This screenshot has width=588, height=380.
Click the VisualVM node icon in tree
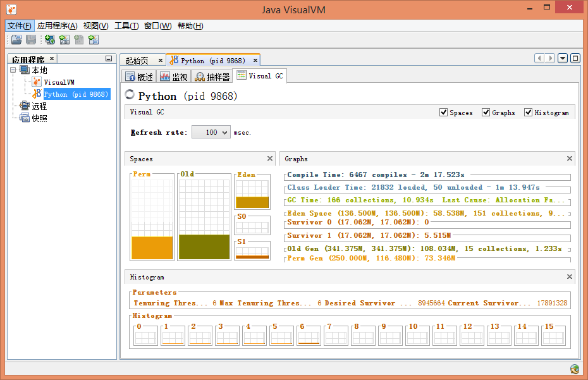pyautogui.click(x=37, y=82)
